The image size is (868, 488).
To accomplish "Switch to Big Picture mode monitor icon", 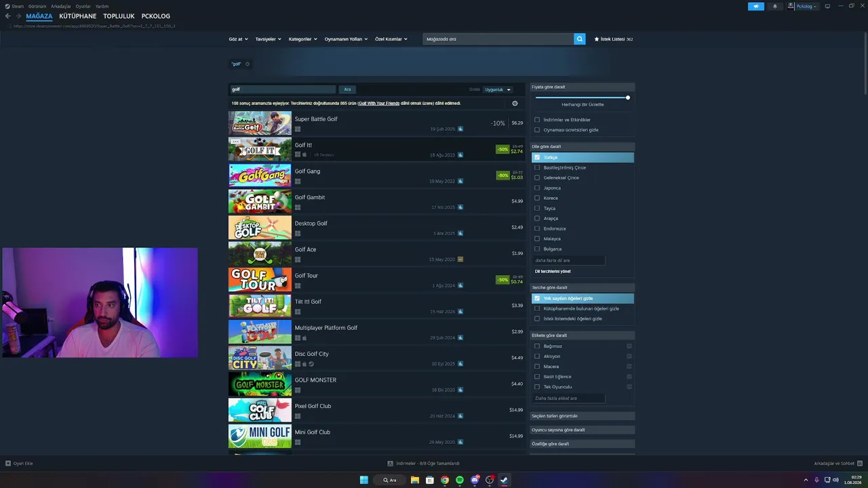I will point(827,6).
